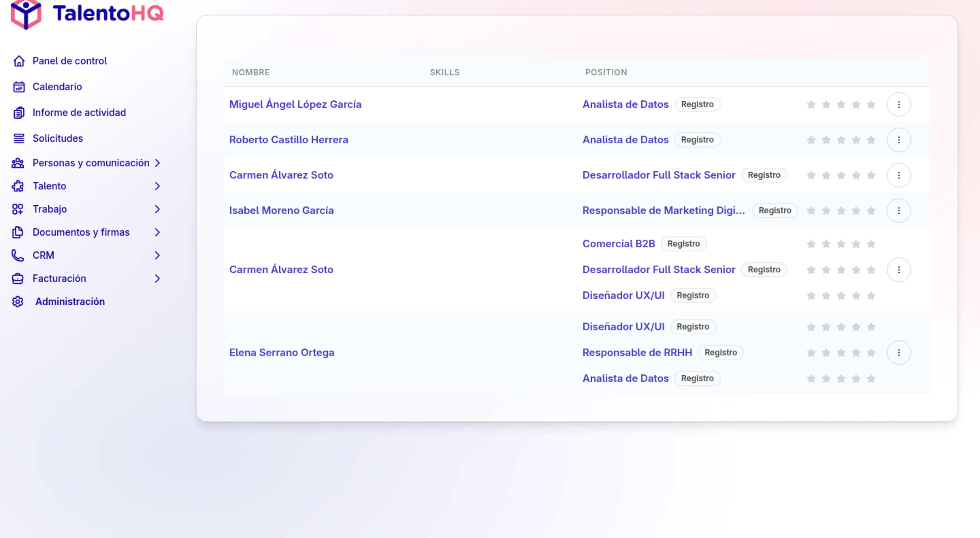Give Comercial B2B position one star
This screenshot has width=980, height=538.
point(811,244)
